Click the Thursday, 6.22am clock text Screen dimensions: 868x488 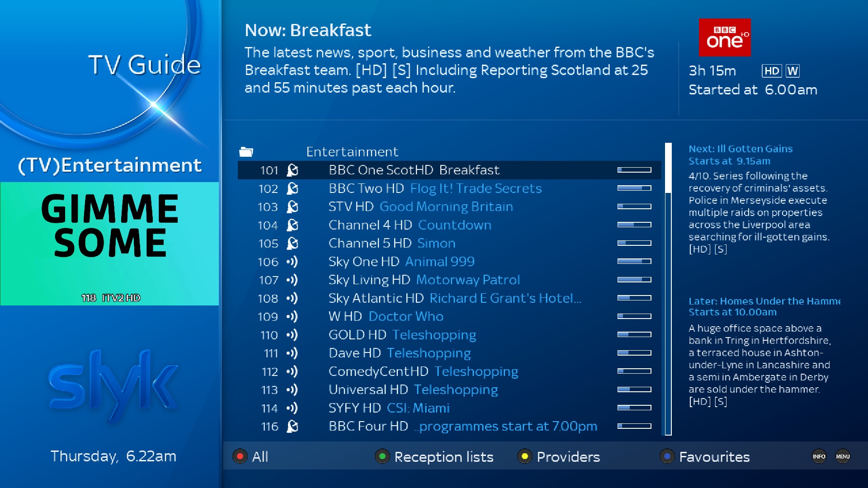[113, 456]
